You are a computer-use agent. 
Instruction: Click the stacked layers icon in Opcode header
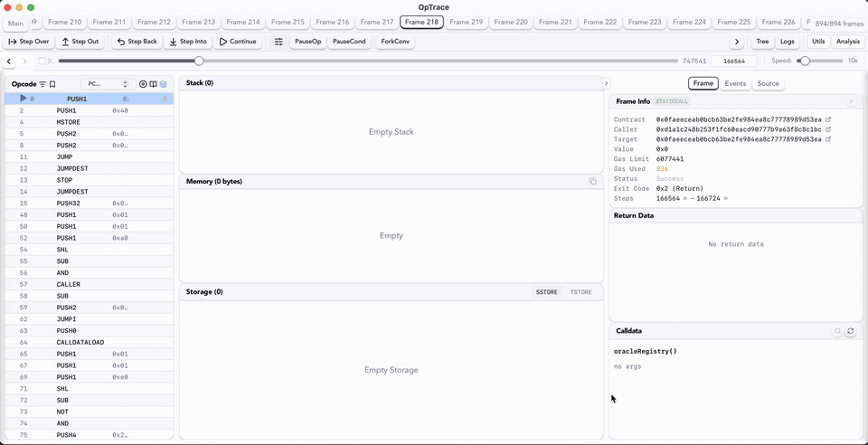[x=164, y=84]
